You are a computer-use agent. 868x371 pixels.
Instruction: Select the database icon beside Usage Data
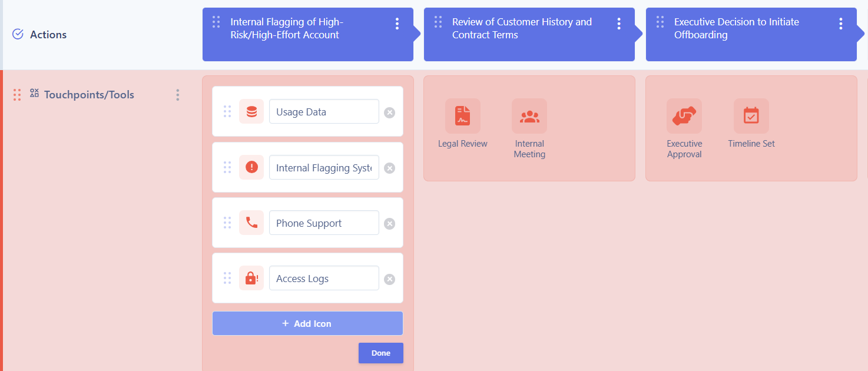(251, 111)
